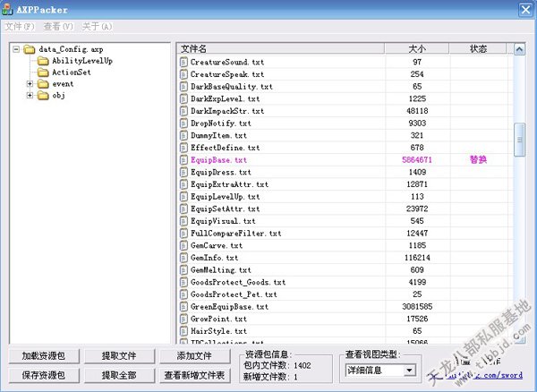The image size is (537, 392).
Task: Expand the obj folder node
Action: tap(30, 96)
